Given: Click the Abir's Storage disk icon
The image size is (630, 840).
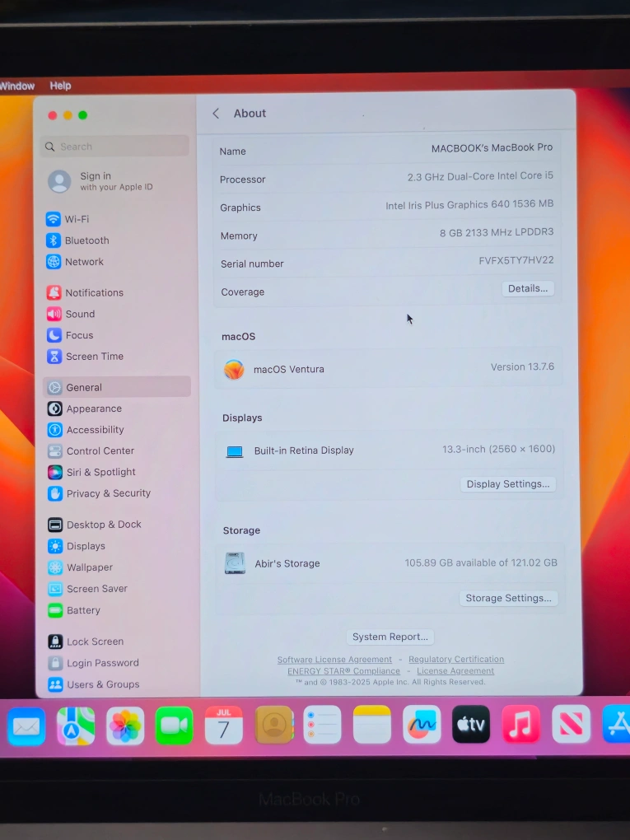Looking at the screenshot, I should tap(235, 563).
